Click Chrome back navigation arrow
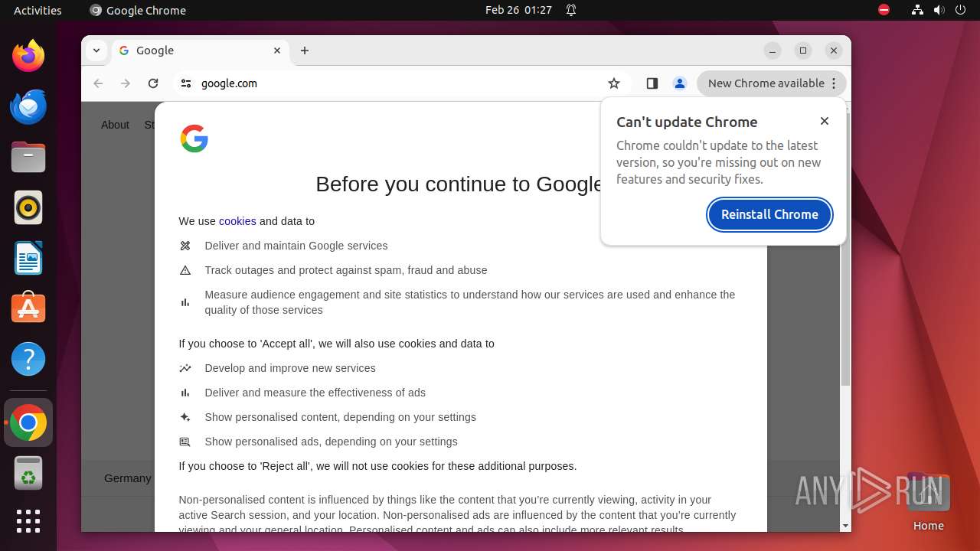This screenshot has height=551, width=980. pos(98,83)
